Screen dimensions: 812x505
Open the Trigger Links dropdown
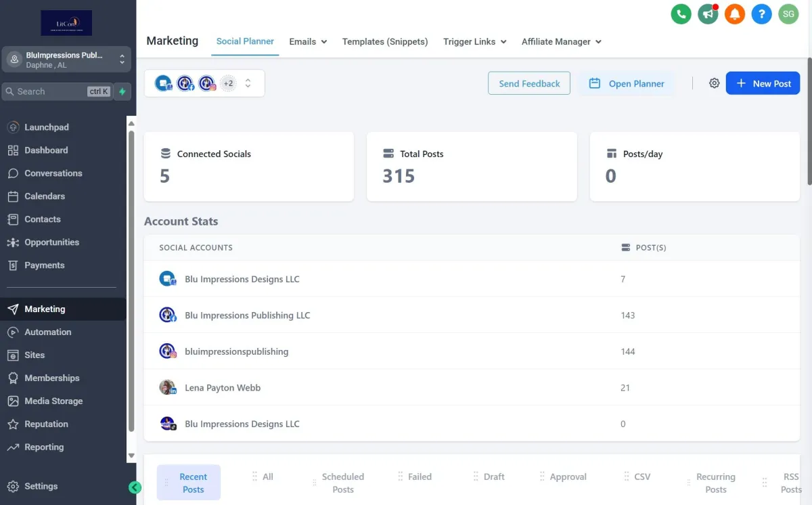[474, 41]
